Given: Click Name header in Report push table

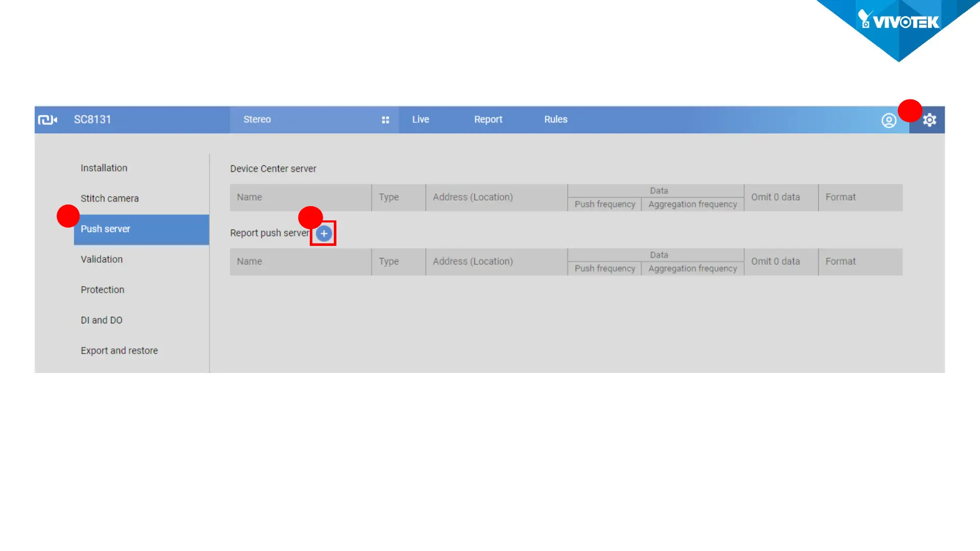Looking at the screenshot, I should tap(250, 261).
